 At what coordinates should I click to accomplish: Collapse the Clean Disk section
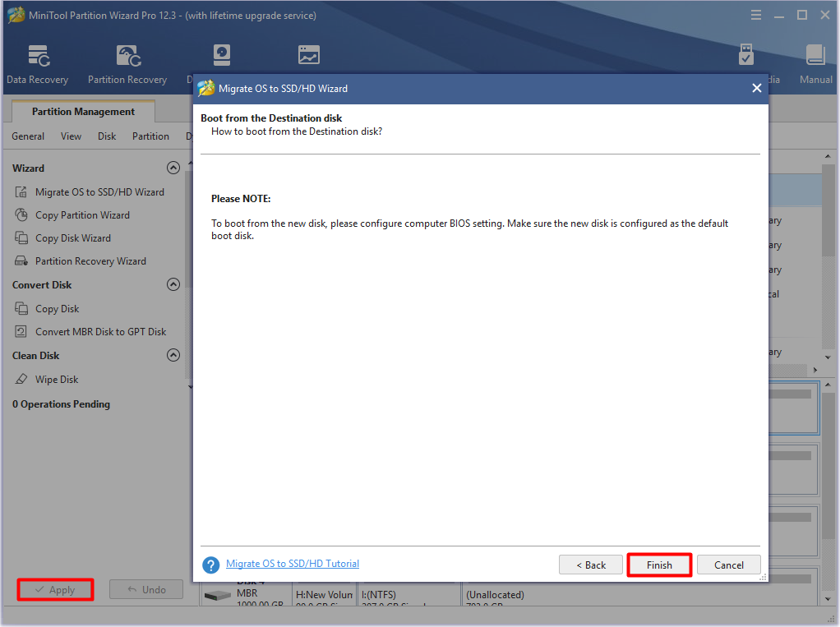click(173, 355)
